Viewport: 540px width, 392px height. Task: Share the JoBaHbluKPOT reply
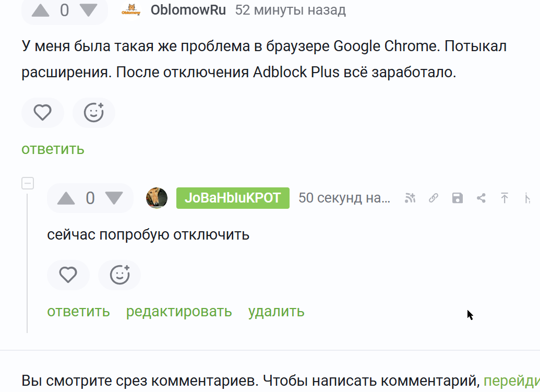pyautogui.click(x=481, y=198)
